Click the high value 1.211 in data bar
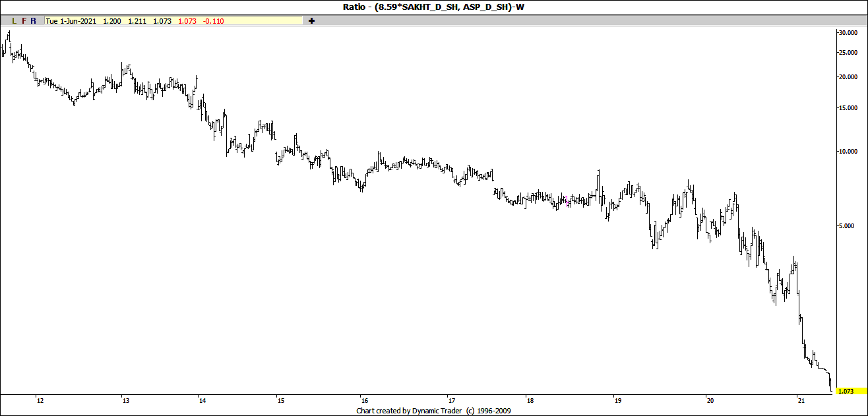Viewport: 868px width, 416px height. (138, 21)
